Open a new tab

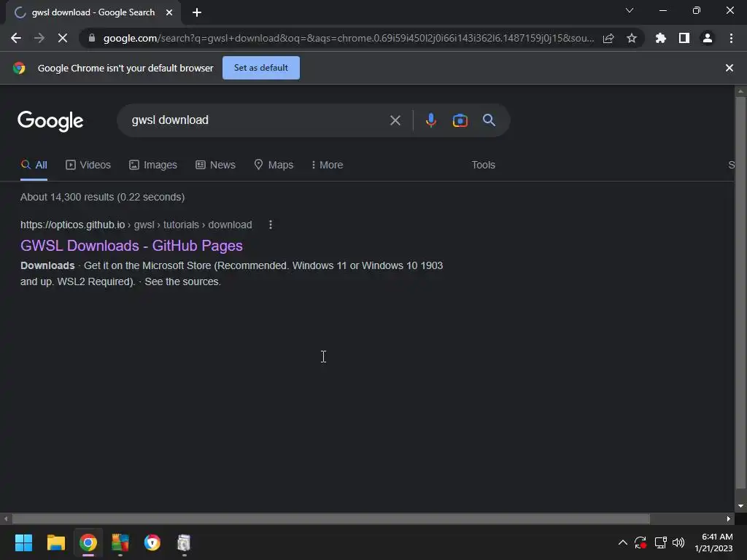[x=197, y=12]
